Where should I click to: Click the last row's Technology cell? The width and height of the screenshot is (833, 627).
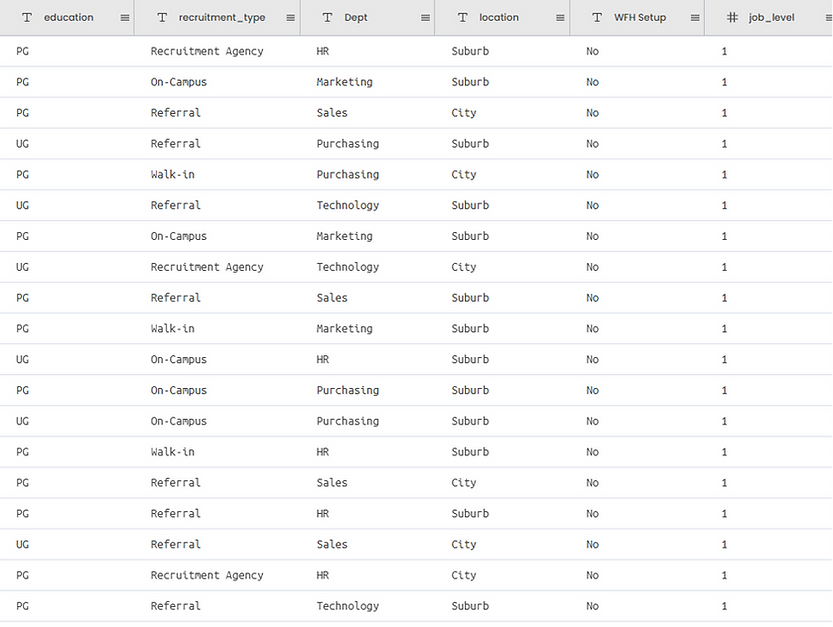coord(348,606)
